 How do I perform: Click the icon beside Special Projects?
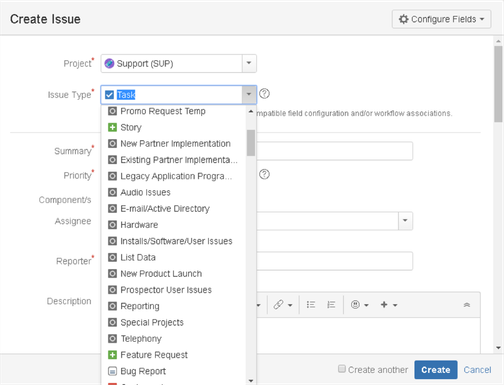[x=112, y=322]
